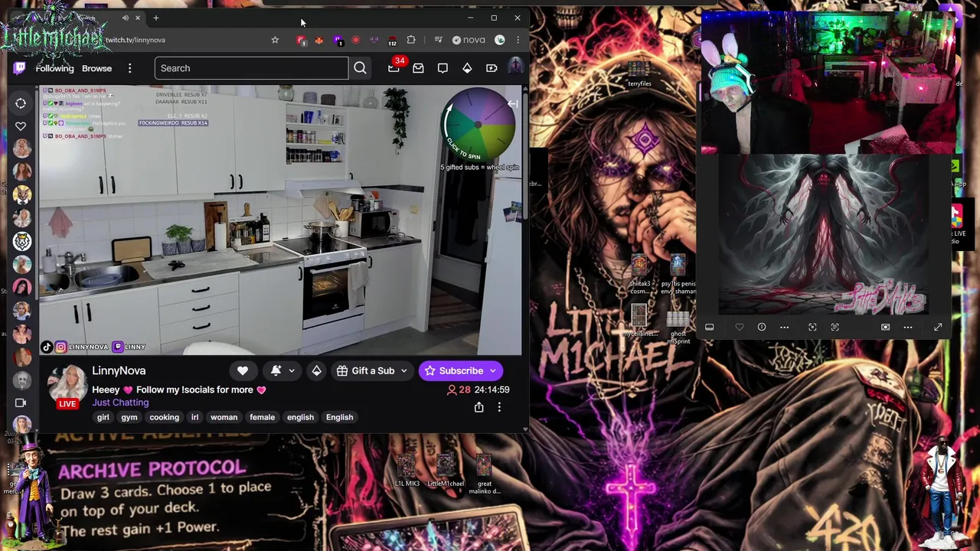Open the LinnyNova live avatar
The image size is (980, 551).
[x=68, y=384]
